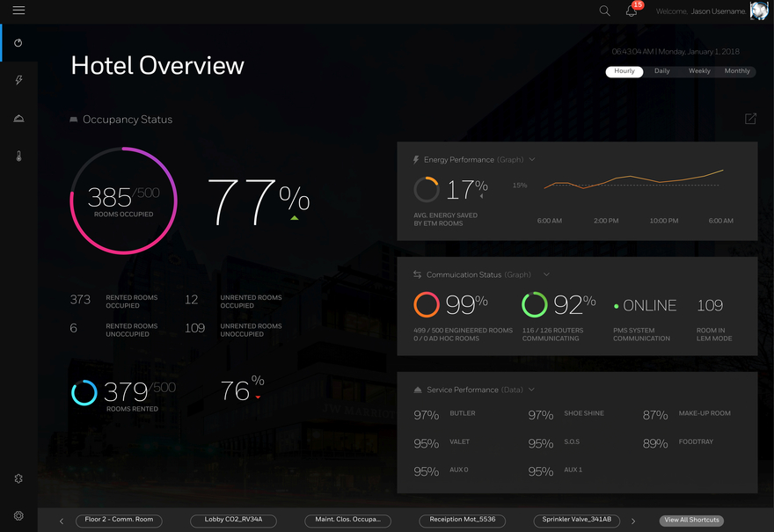Click the 95% AUX 0 metric
This screenshot has height=532, width=774.
(441, 471)
